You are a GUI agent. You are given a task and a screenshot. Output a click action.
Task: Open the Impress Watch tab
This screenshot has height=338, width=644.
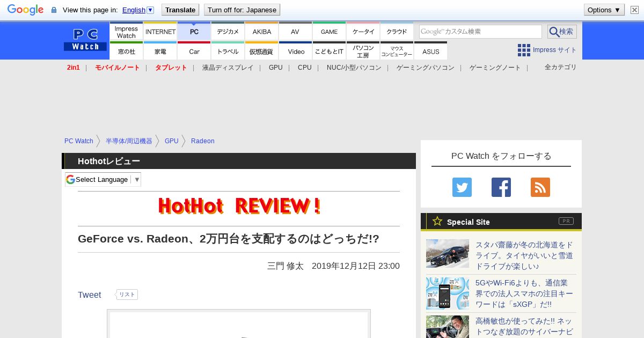pos(126,31)
